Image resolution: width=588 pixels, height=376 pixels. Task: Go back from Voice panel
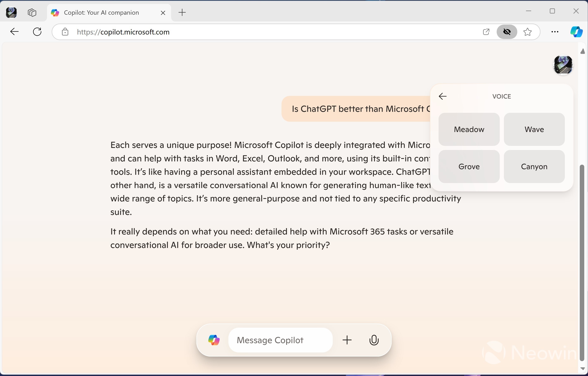pos(443,96)
